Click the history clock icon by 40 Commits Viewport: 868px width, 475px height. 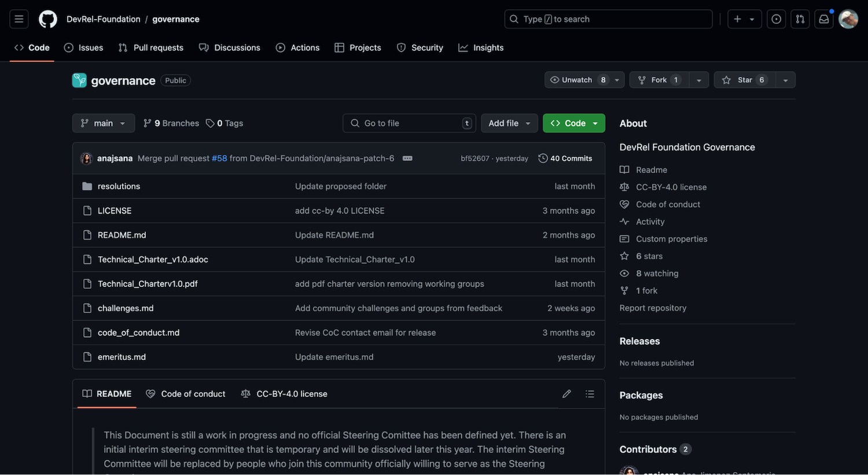pyautogui.click(x=543, y=159)
